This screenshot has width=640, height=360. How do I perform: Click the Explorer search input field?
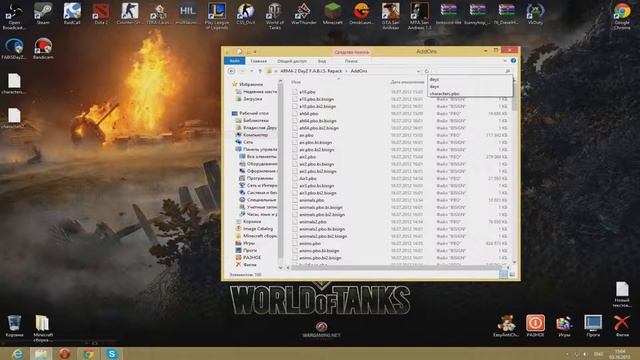(x=469, y=71)
